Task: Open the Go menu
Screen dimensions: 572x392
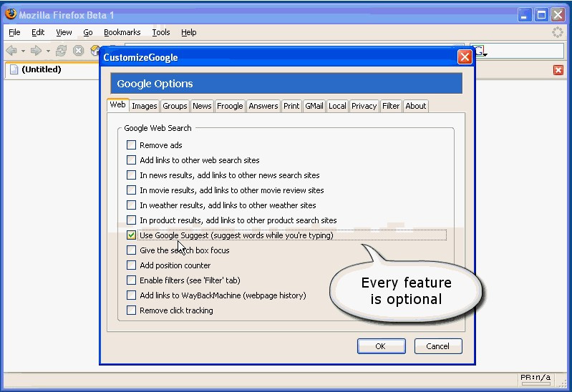Action: click(x=88, y=32)
